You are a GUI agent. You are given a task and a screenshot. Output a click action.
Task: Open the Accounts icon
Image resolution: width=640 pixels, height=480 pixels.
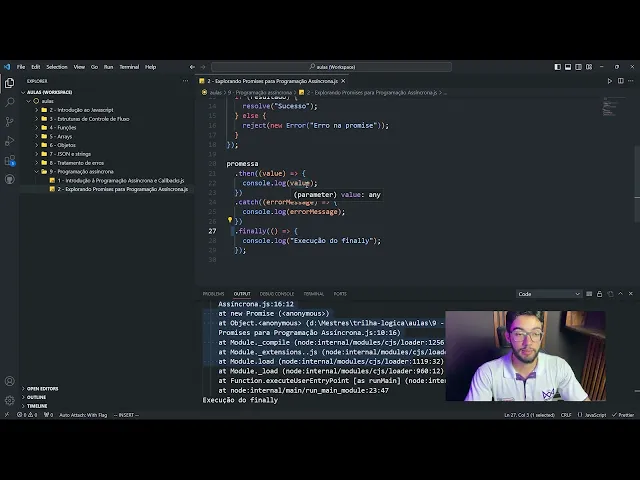click(x=9, y=381)
